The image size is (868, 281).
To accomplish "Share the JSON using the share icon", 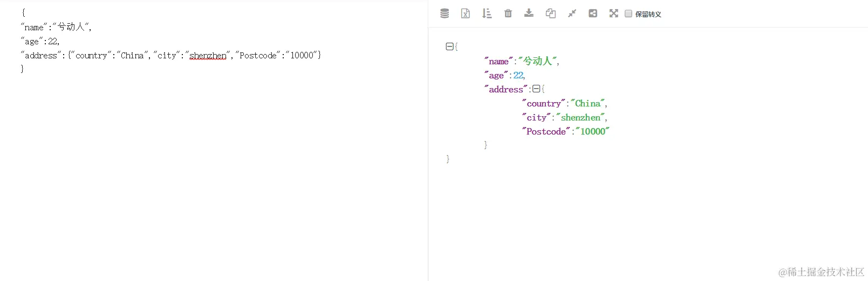I will 593,14.
